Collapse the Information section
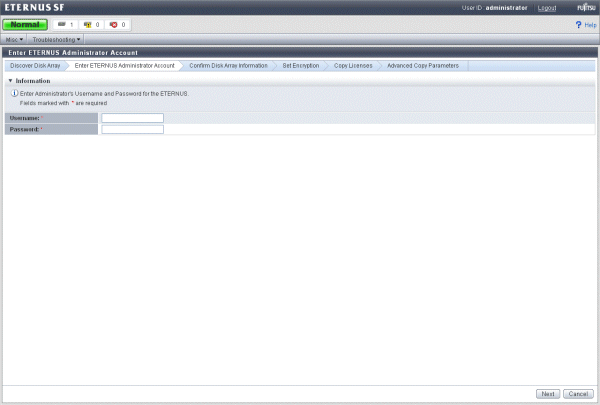The height and width of the screenshot is (405, 600). tap(10, 81)
